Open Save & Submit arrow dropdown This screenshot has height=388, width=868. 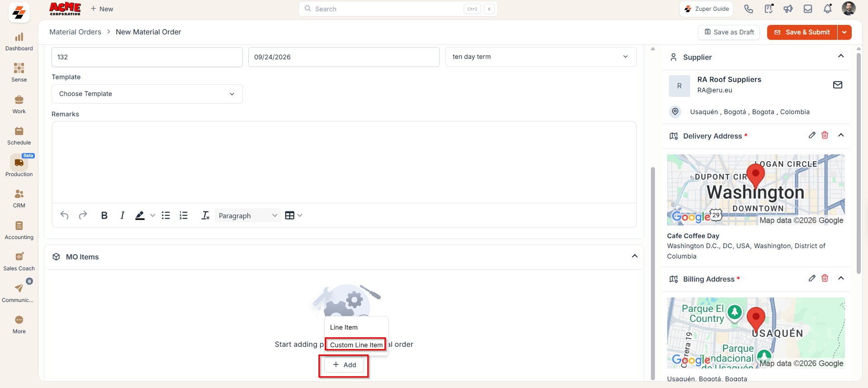[x=844, y=32]
